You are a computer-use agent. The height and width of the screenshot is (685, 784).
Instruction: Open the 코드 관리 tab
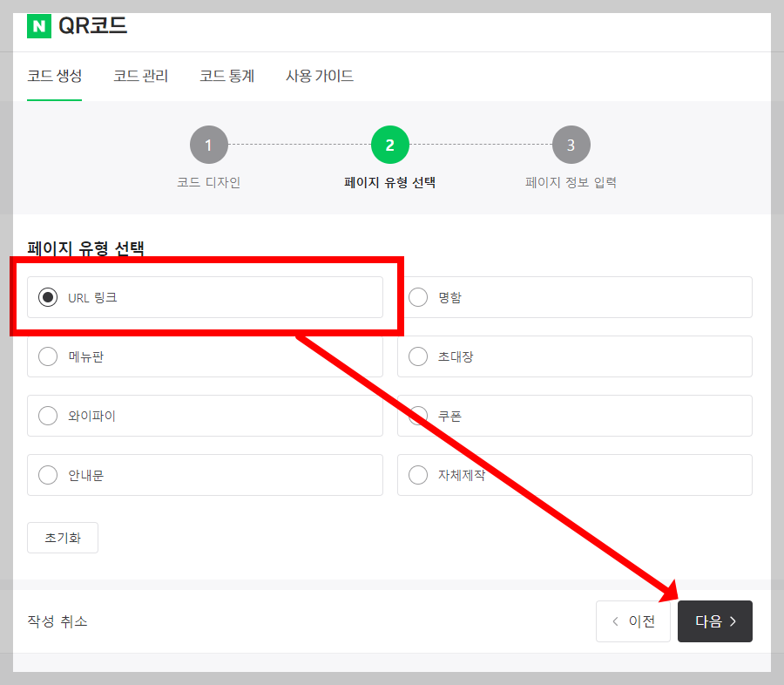click(140, 76)
